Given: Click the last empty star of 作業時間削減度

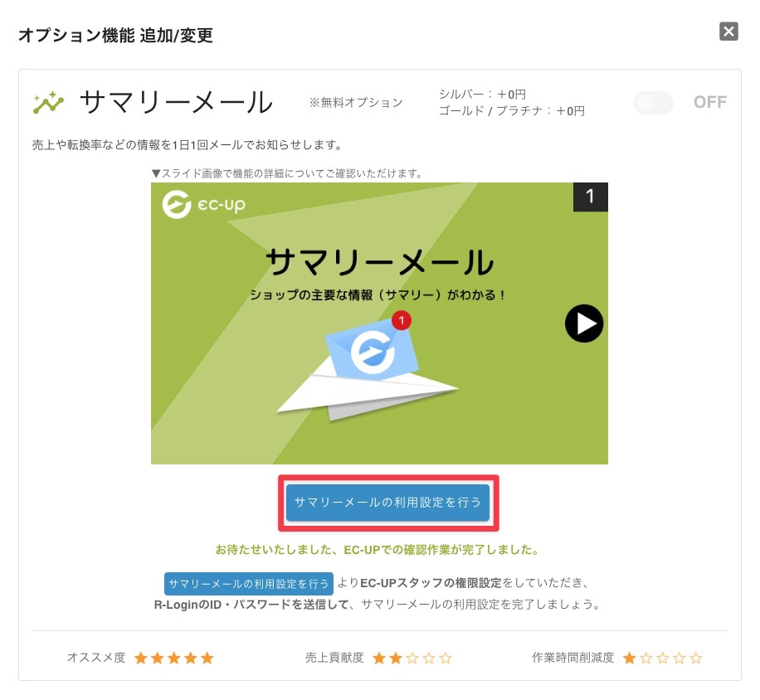Looking at the screenshot, I should [696, 658].
